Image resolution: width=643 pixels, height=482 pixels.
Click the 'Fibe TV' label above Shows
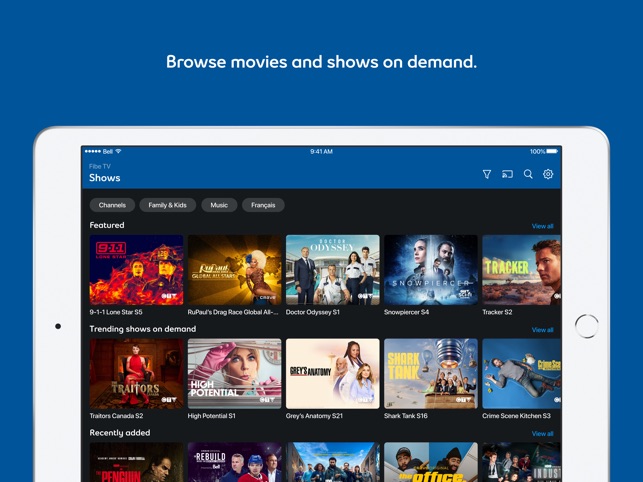click(100, 166)
